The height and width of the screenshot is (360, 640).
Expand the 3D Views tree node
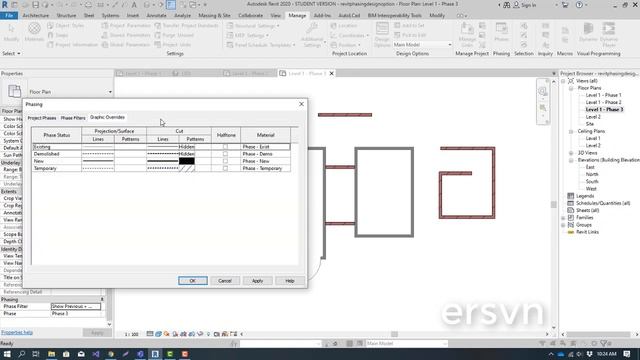click(571, 153)
